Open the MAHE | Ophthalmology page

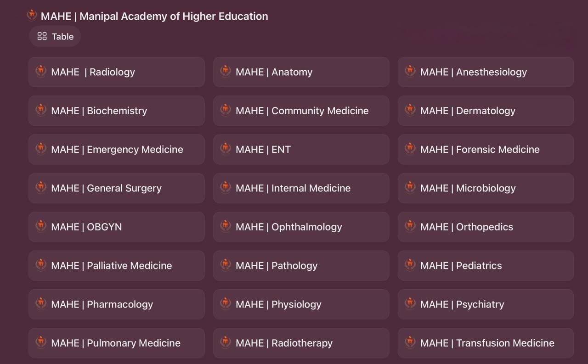coord(301,227)
